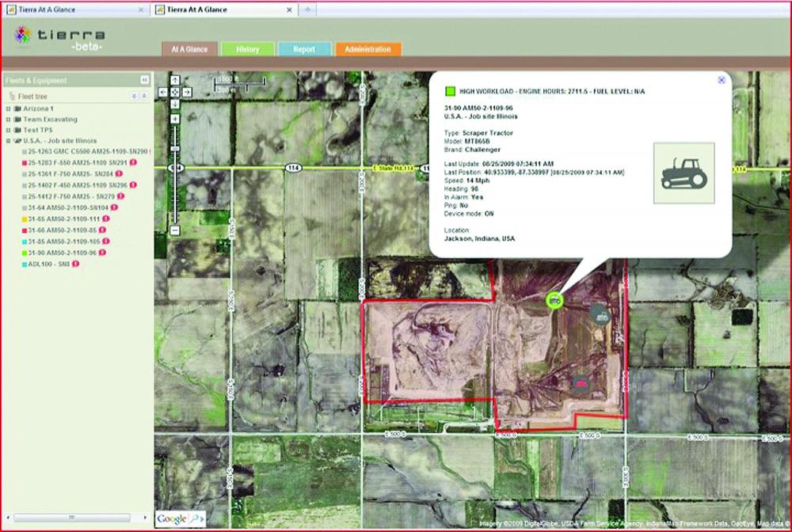Collapse the Fleets & Equipment panel
Screen dimensions: 792x532
coord(144,80)
